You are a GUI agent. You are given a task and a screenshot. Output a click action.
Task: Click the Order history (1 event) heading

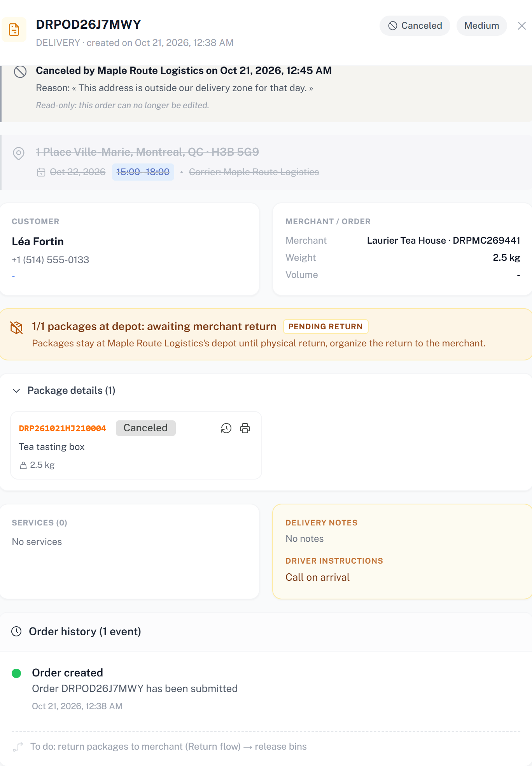[x=85, y=631]
